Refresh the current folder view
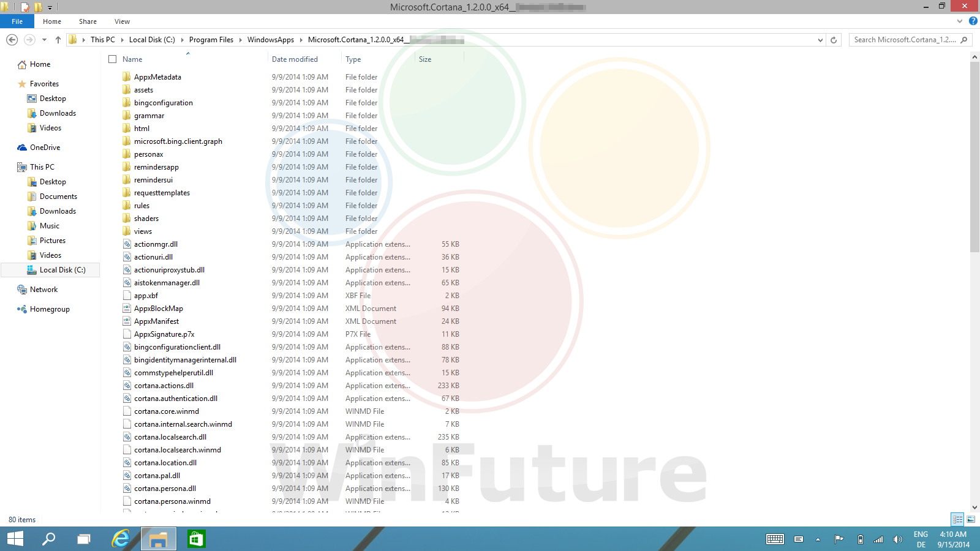Viewport: 980px width, 551px height. (x=834, y=40)
